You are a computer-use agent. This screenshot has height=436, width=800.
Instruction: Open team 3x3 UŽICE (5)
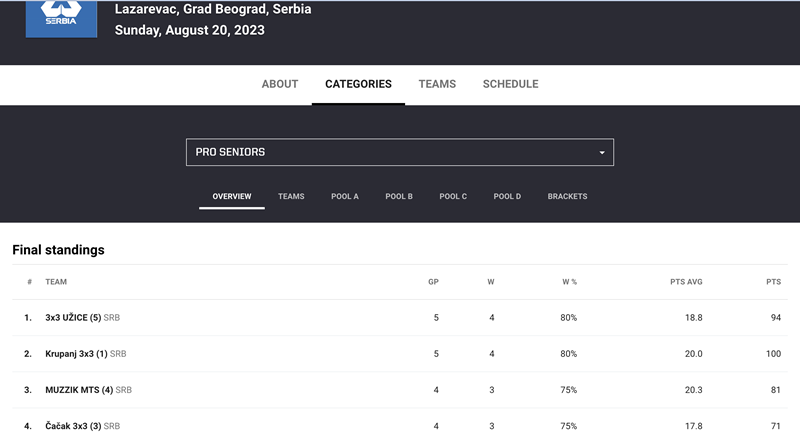[73, 318]
